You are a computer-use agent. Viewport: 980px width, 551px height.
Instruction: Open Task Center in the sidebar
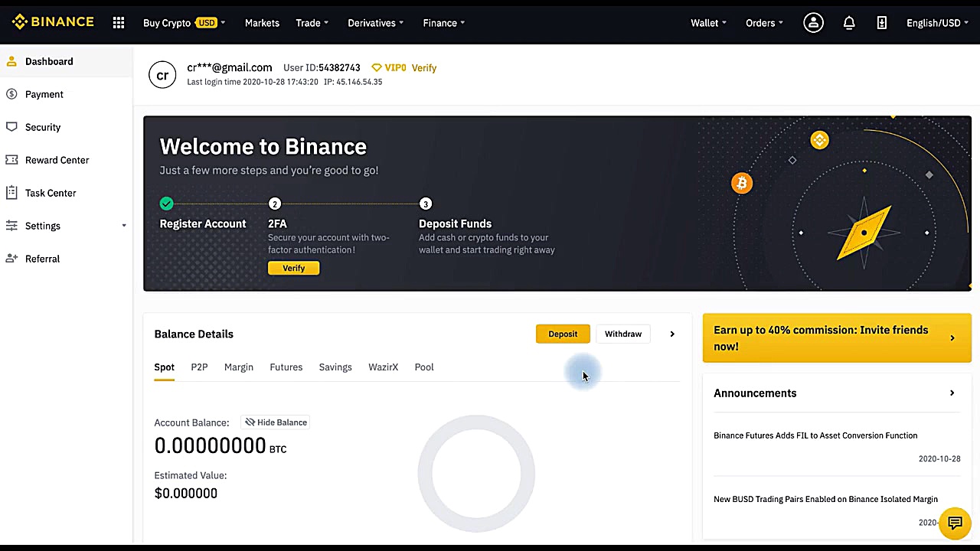pos(51,193)
